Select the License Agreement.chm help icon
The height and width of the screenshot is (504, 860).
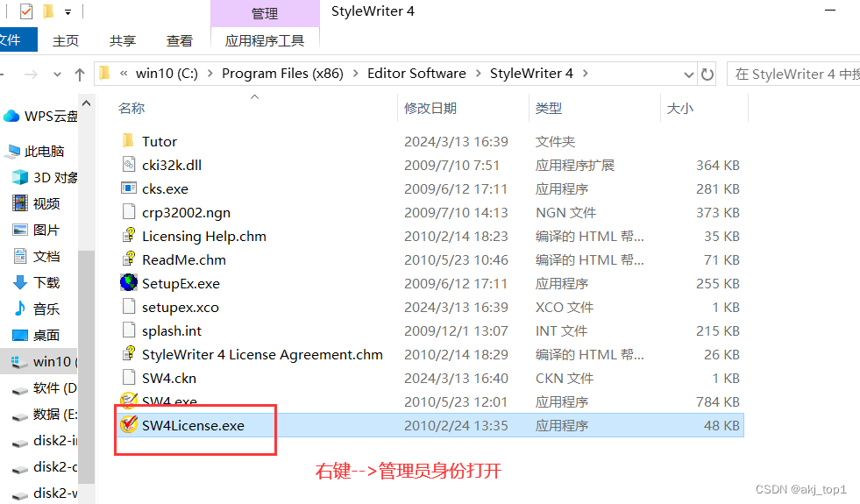pyautogui.click(x=128, y=354)
